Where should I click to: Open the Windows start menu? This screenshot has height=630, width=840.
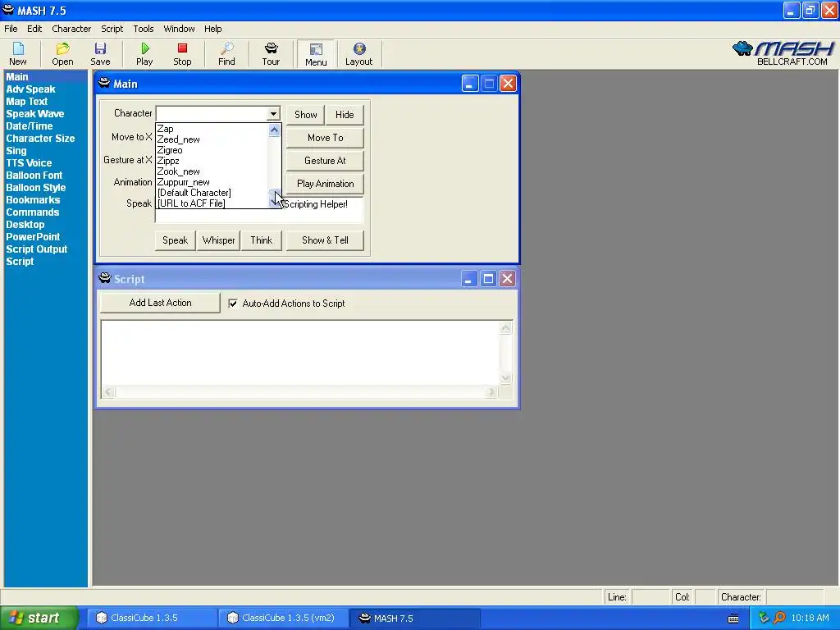[x=39, y=618]
